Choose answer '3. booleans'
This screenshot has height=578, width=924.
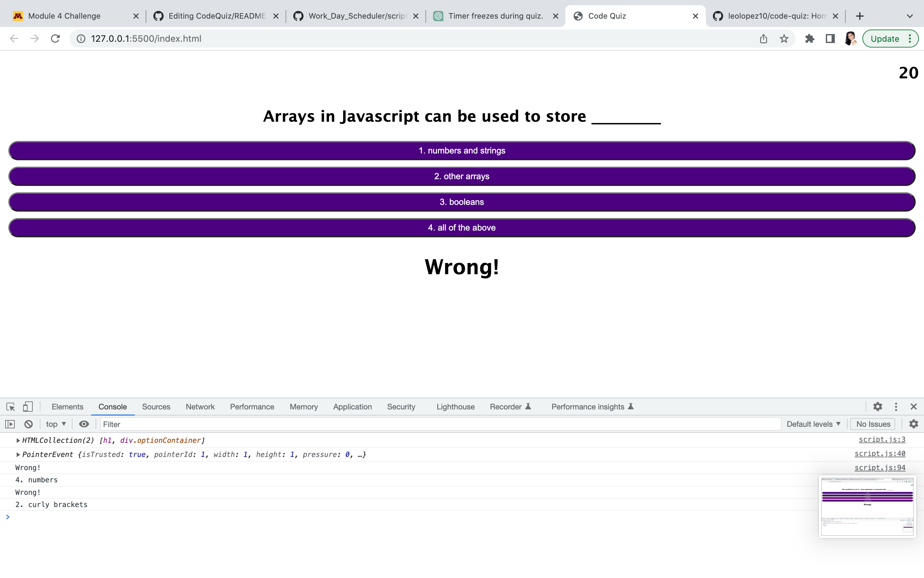pyautogui.click(x=462, y=202)
